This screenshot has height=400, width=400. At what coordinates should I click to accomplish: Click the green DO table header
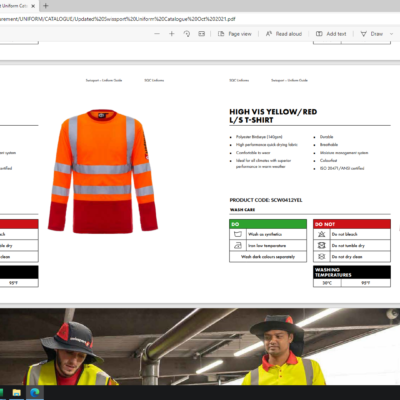[268, 224]
